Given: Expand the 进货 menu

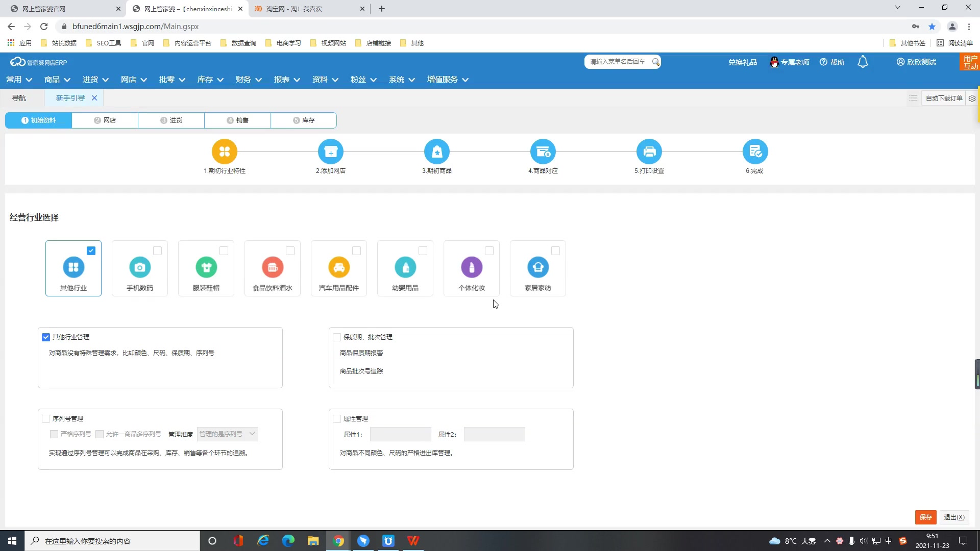Looking at the screenshot, I should (95, 80).
